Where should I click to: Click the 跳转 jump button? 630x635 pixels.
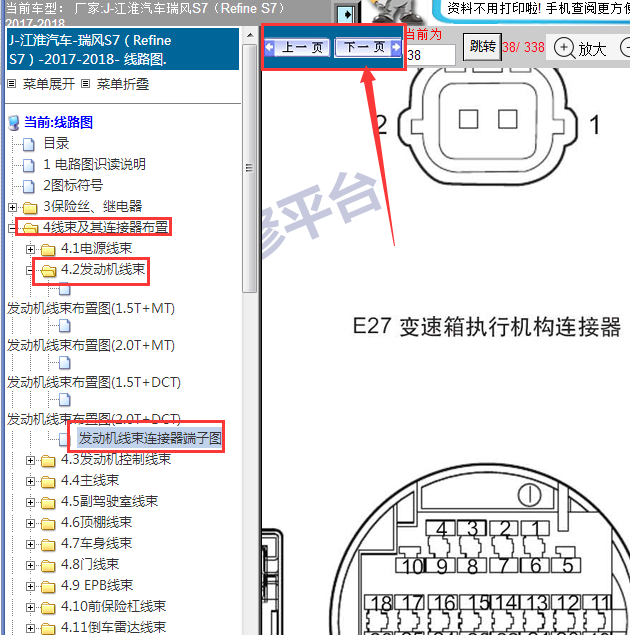(x=482, y=47)
